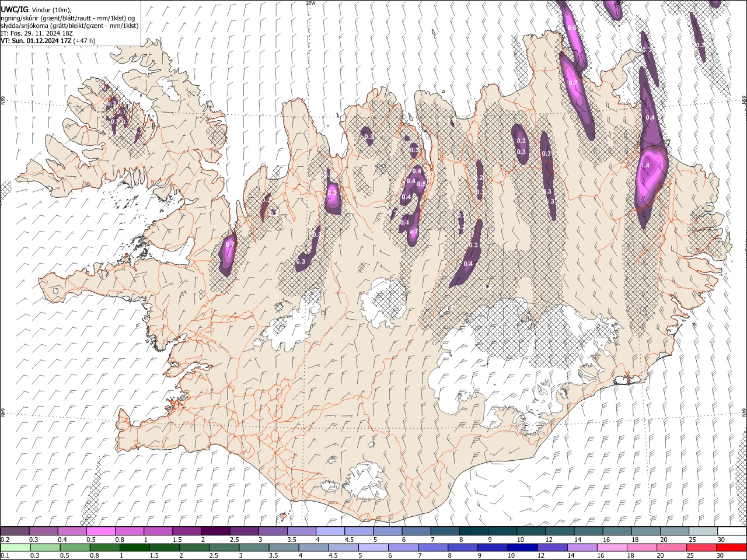The height and width of the screenshot is (560, 747).
Task: Click the lower legend swatch labeled 12
Action: pyautogui.click(x=551, y=547)
